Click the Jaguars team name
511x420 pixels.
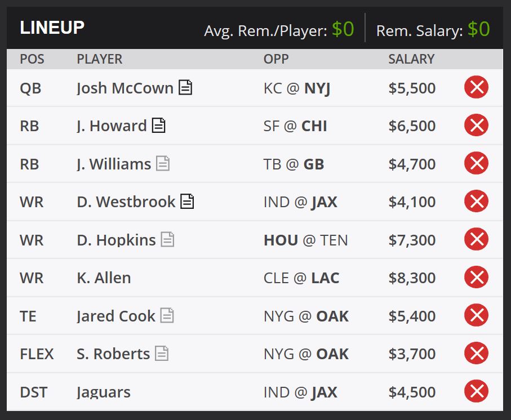(103, 392)
